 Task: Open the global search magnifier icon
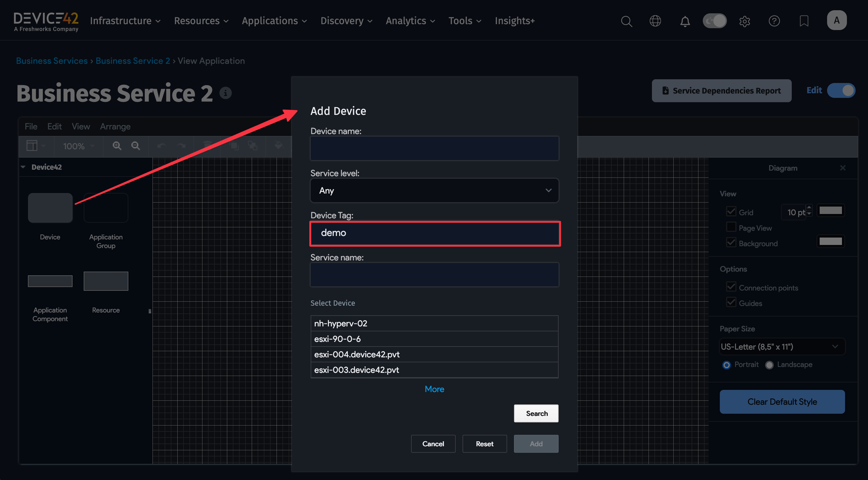click(627, 21)
